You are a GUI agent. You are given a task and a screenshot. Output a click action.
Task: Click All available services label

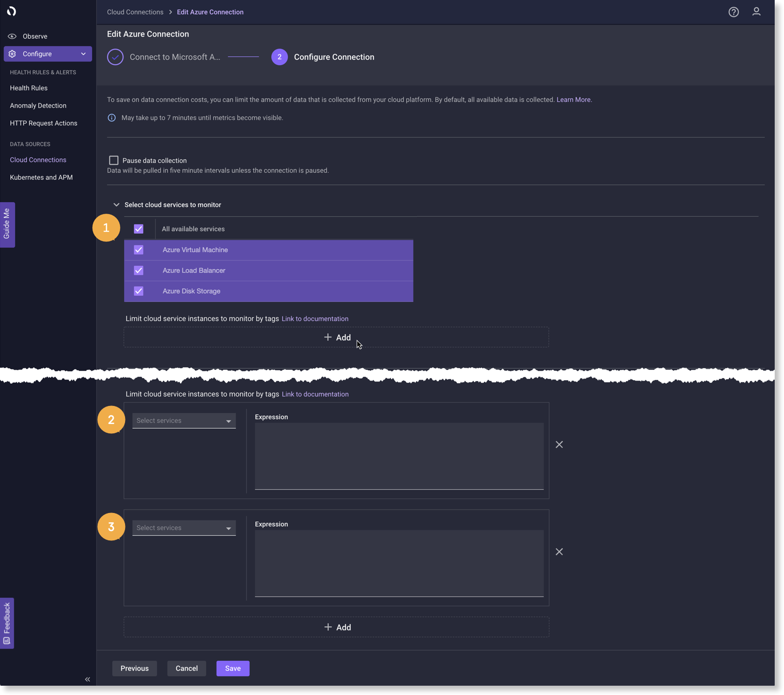point(193,229)
